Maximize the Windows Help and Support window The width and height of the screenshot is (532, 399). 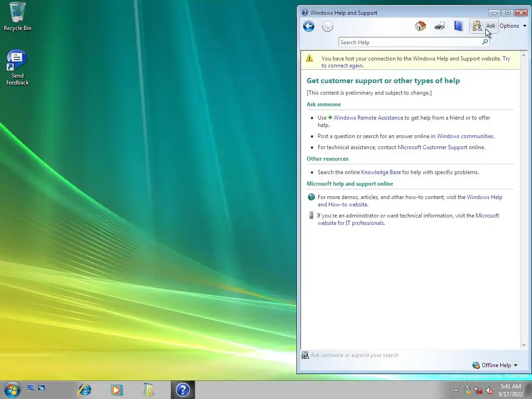pyautogui.click(x=508, y=13)
